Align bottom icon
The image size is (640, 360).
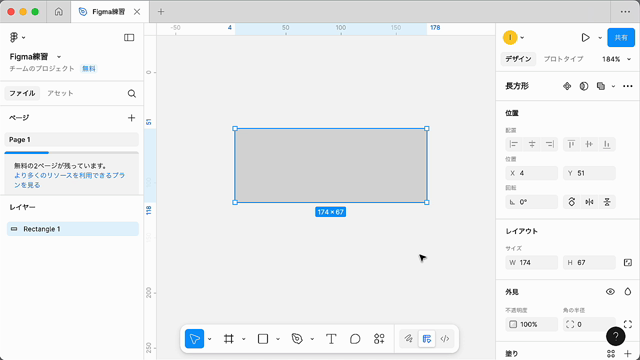click(607, 144)
